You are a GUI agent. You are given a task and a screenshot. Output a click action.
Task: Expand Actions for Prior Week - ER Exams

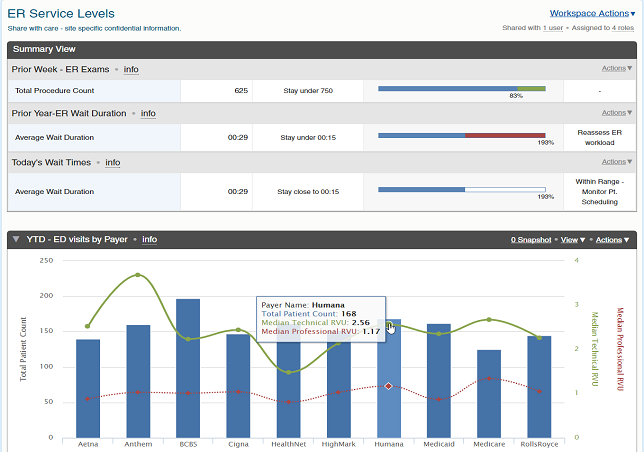(615, 69)
